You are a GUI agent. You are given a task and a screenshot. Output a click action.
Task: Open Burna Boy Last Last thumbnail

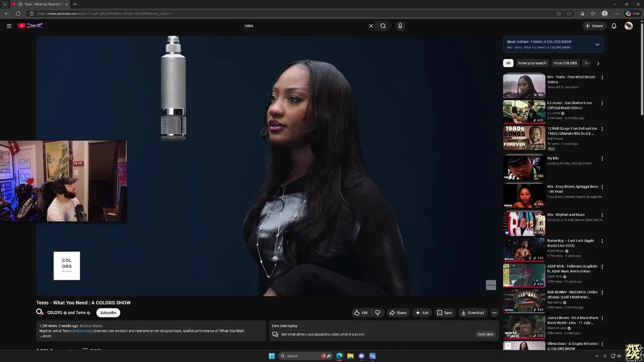524,249
